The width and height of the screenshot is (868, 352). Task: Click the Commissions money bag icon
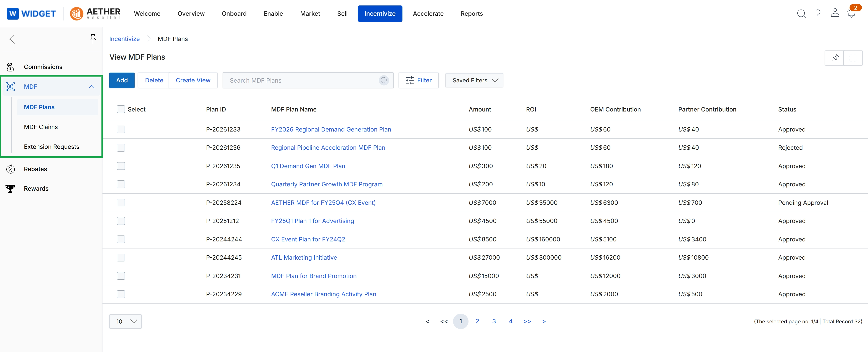[x=10, y=67]
